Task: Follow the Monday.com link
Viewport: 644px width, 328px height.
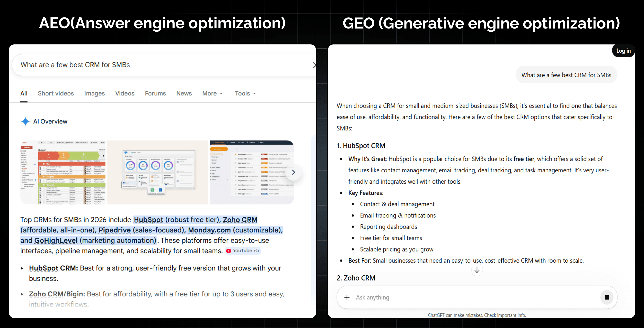Action: point(209,230)
